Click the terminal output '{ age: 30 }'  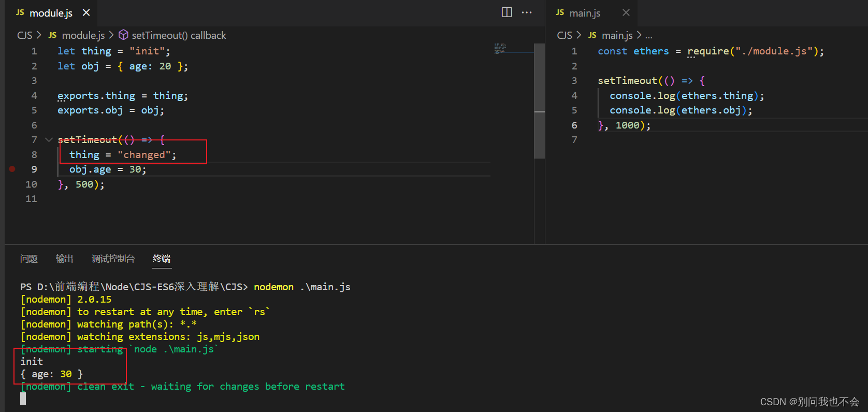click(x=51, y=374)
